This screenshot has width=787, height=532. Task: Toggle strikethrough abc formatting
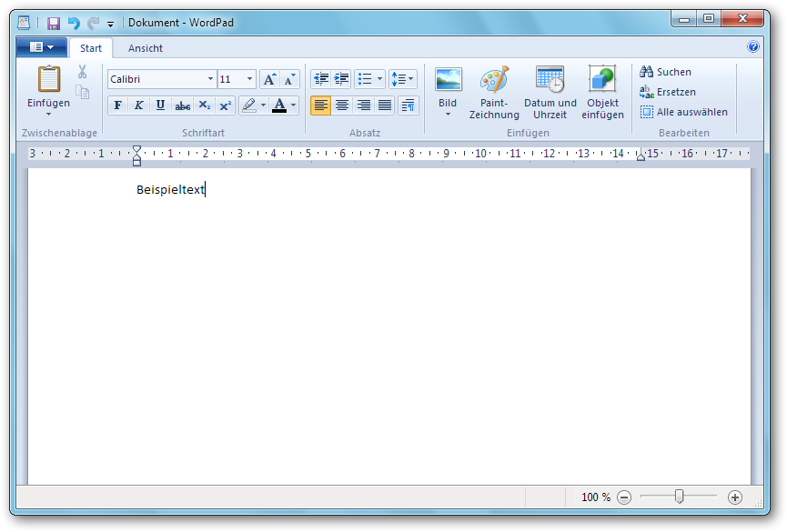(182, 105)
